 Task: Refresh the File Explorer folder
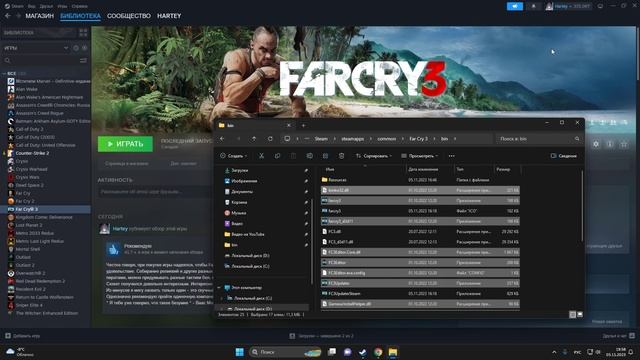[270, 139]
